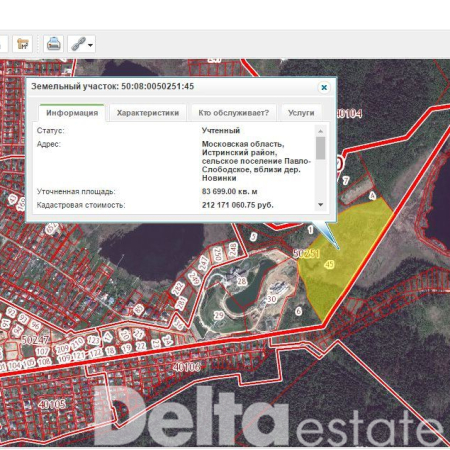
Task: Click the yellow highlighted parcel 45
Action: click(x=347, y=260)
